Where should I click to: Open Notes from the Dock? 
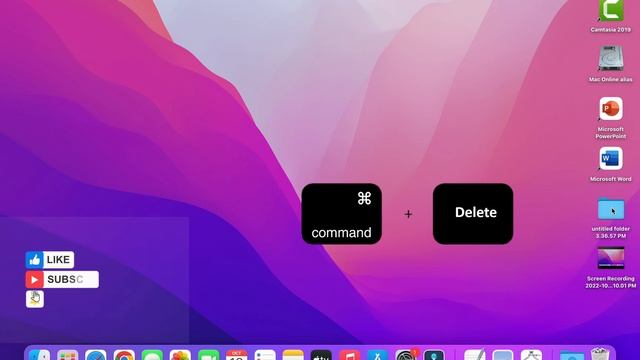293,355
